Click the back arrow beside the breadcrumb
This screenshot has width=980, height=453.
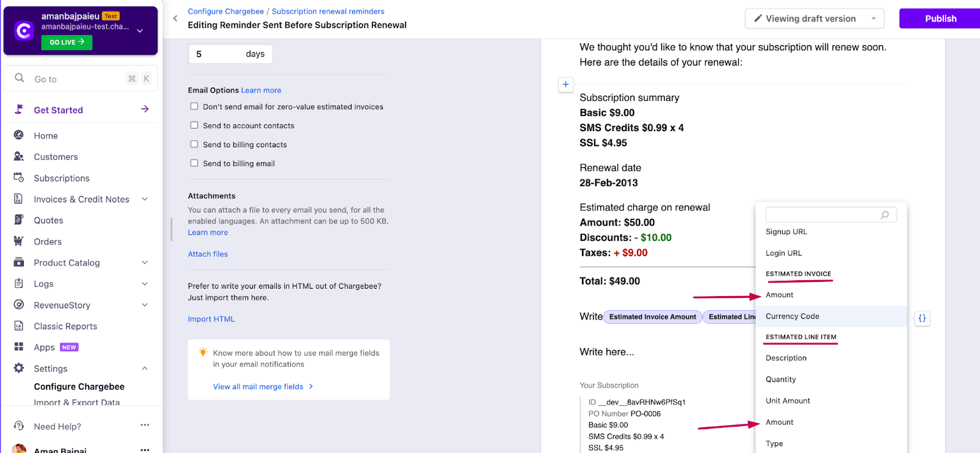[175, 18]
